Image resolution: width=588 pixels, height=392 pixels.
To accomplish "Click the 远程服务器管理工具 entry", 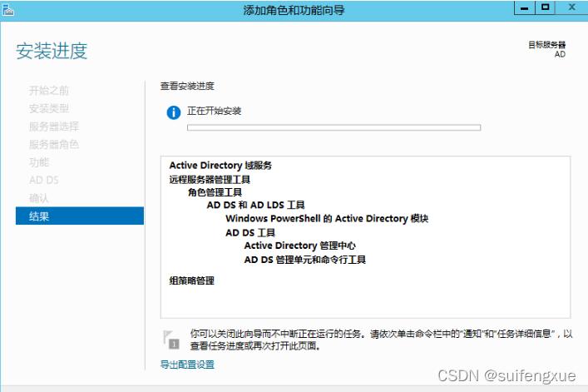I will 210,179.
